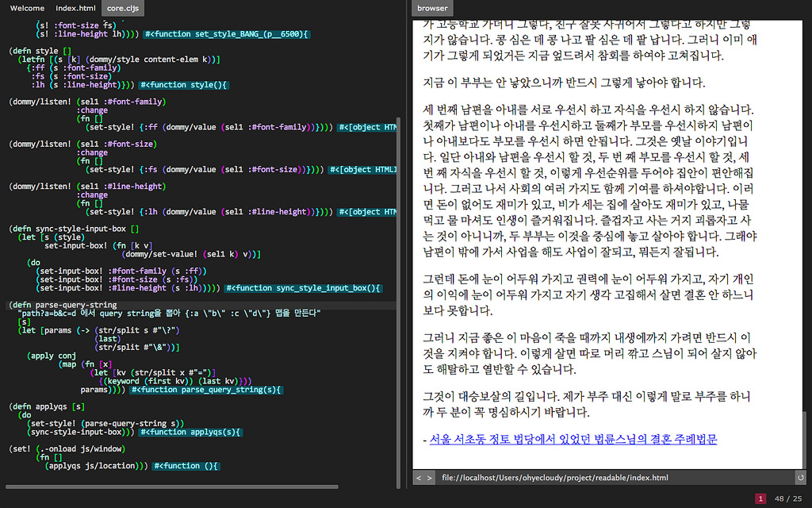This screenshot has width=812, height=508.
Task: Expand the sync_style_input_box inline result
Action: click(304, 288)
